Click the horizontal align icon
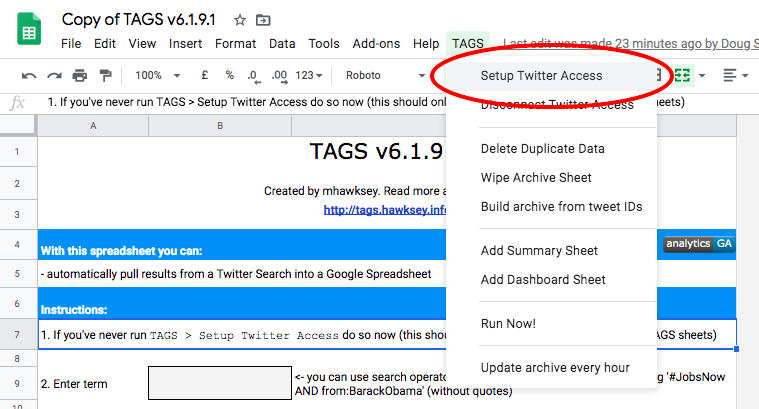This screenshot has width=759, height=409. 729,76
